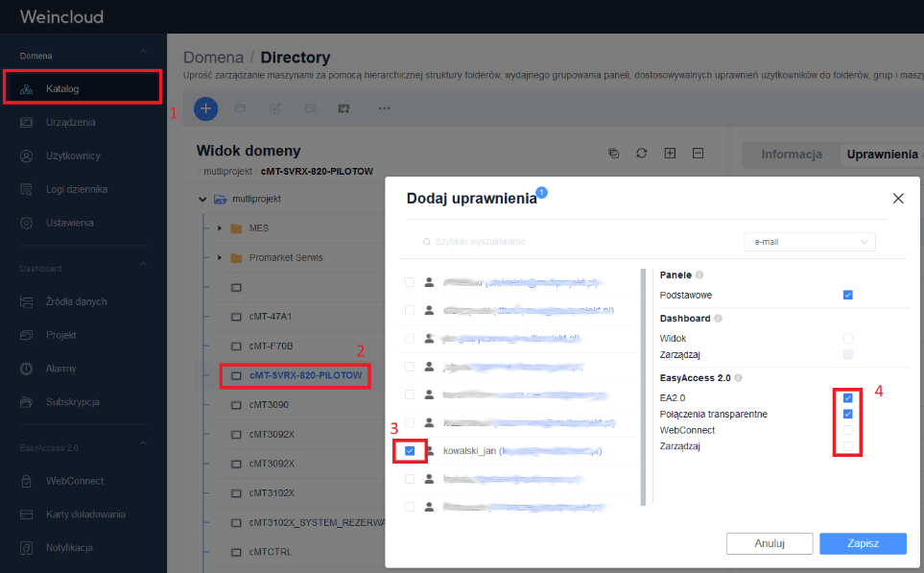Cancel with the Anuluj button
924x573 pixels.
[x=770, y=543]
